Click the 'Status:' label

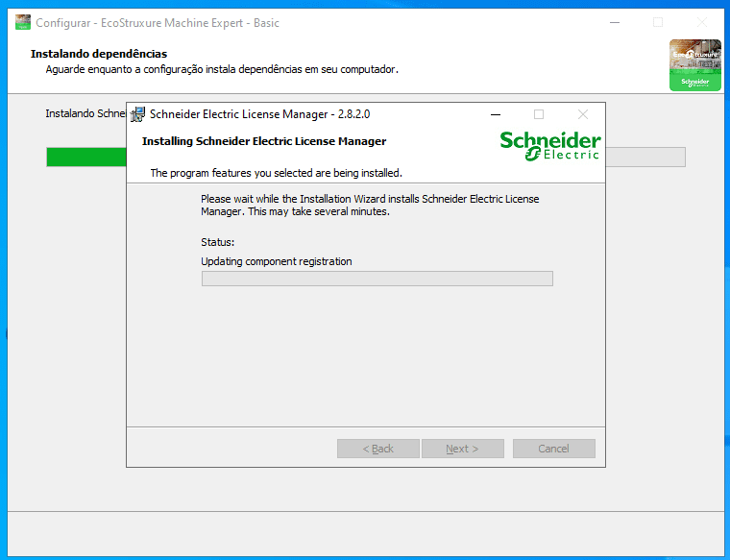pos(218,242)
